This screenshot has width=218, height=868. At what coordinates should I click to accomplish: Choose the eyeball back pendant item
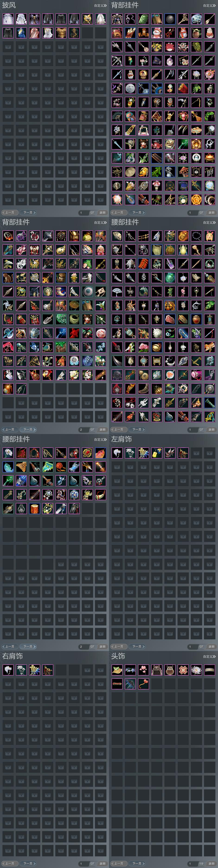[x=87, y=291]
